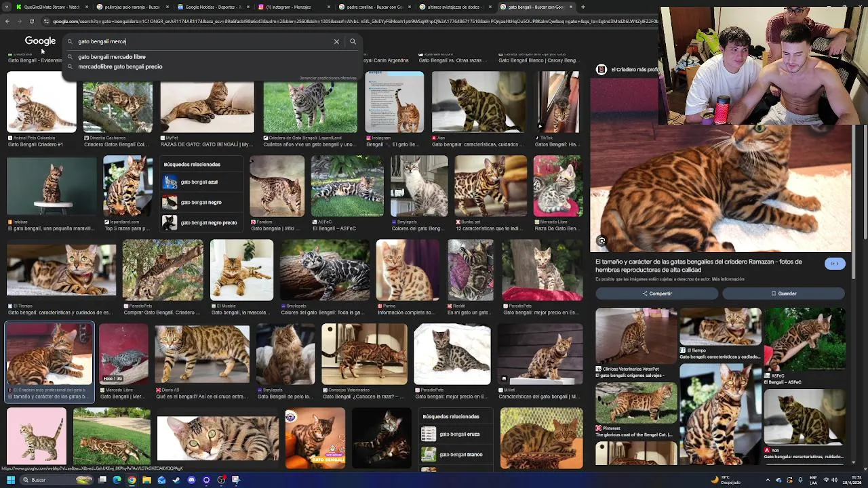Click the 'Denunciar predicciones ofensivas' link
Viewport: 868px width, 488px height.
coord(328,78)
